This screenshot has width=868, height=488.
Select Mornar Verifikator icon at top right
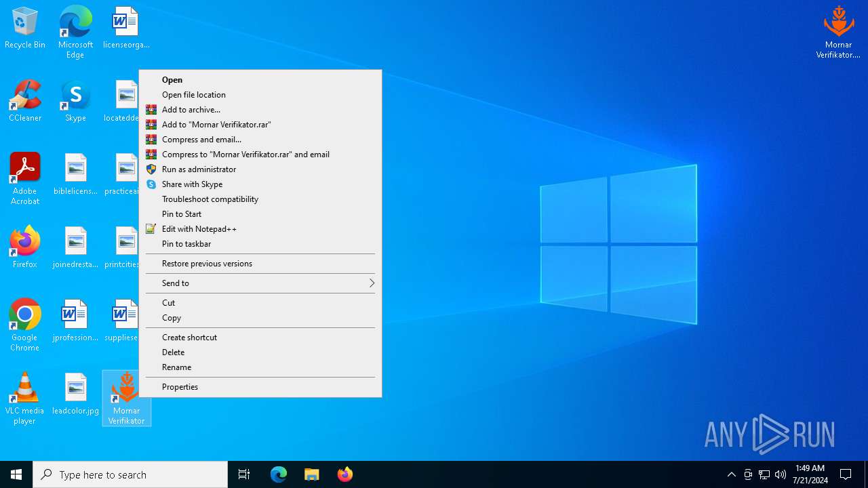(838, 33)
